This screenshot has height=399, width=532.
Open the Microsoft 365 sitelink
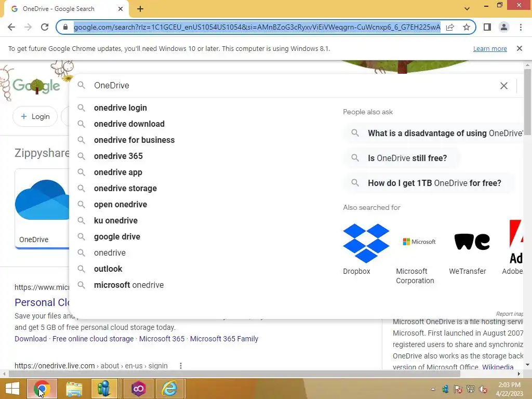click(162, 339)
